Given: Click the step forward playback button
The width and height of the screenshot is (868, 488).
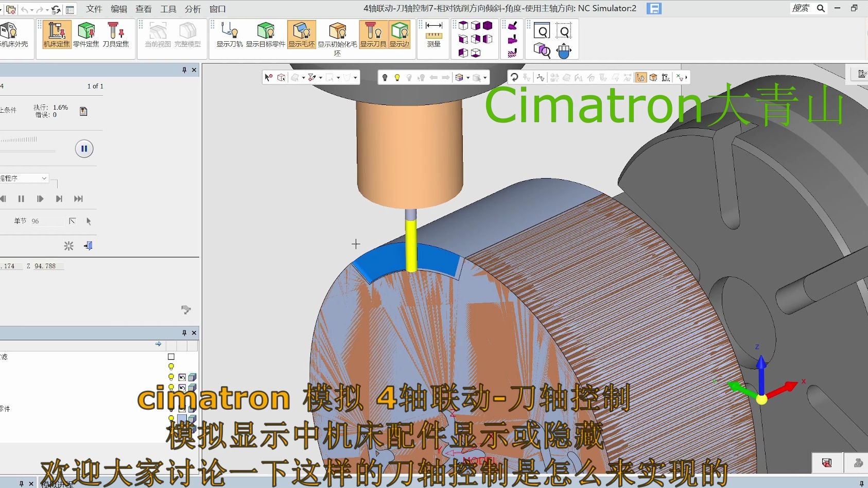Looking at the screenshot, I should (40, 199).
